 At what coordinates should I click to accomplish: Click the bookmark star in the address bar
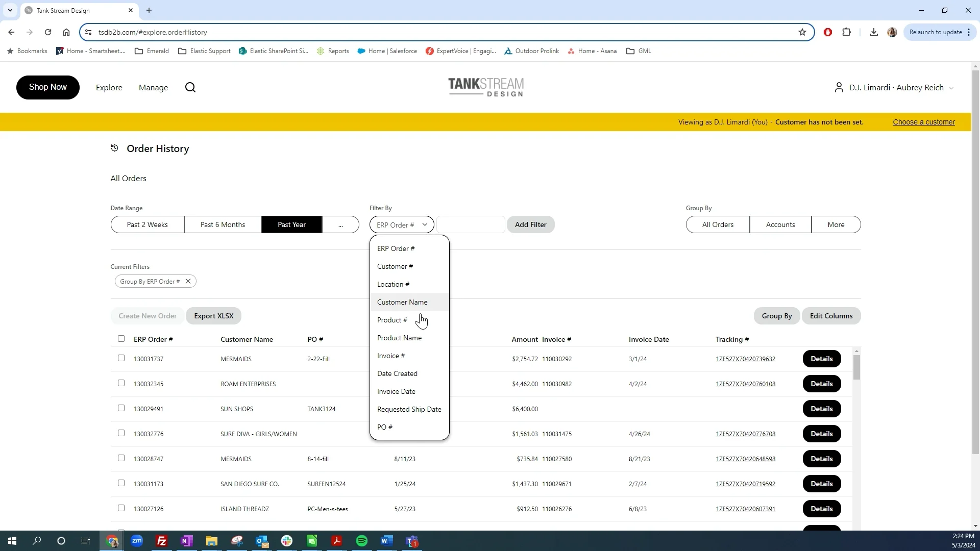click(x=802, y=32)
